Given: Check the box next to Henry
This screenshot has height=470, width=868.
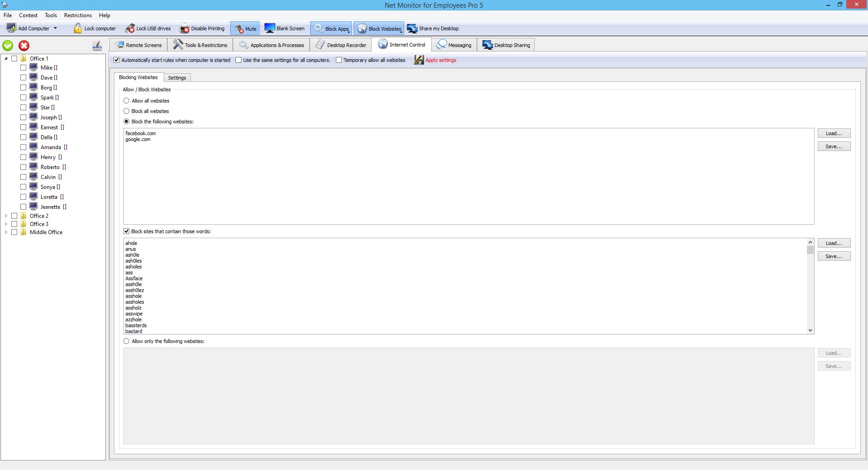Looking at the screenshot, I should [x=23, y=157].
